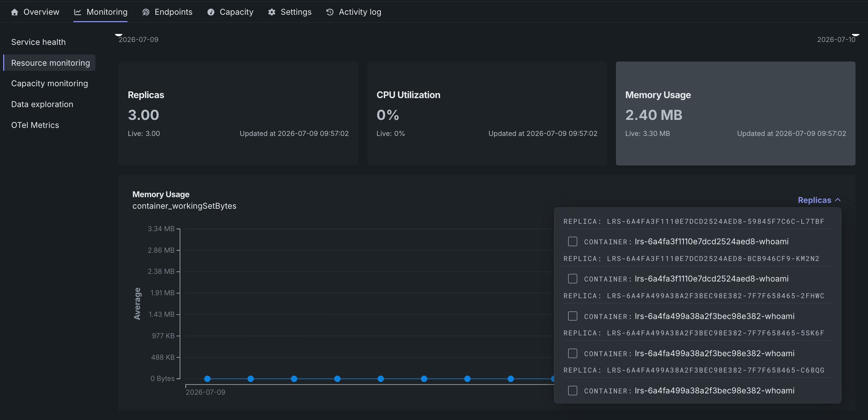Image resolution: width=868 pixels, height=420 pixels.
Task: Click the Settings gear icon
Action: coord(272,12)
